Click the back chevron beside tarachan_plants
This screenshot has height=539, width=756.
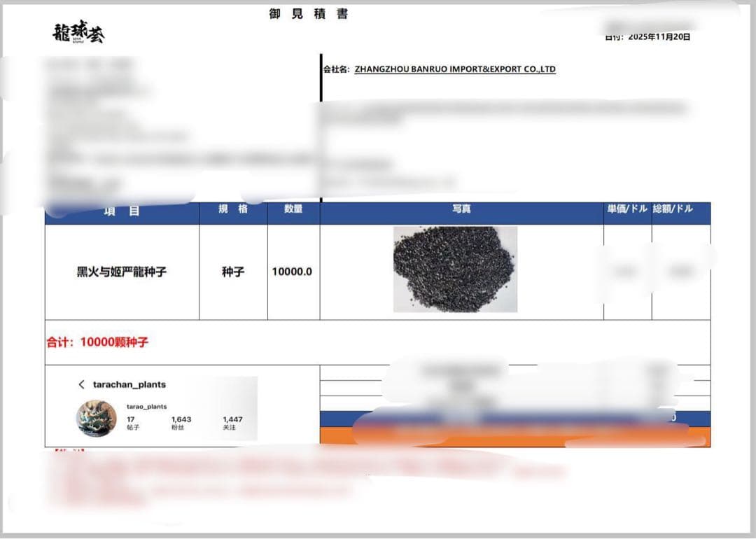tap(82, 384)
